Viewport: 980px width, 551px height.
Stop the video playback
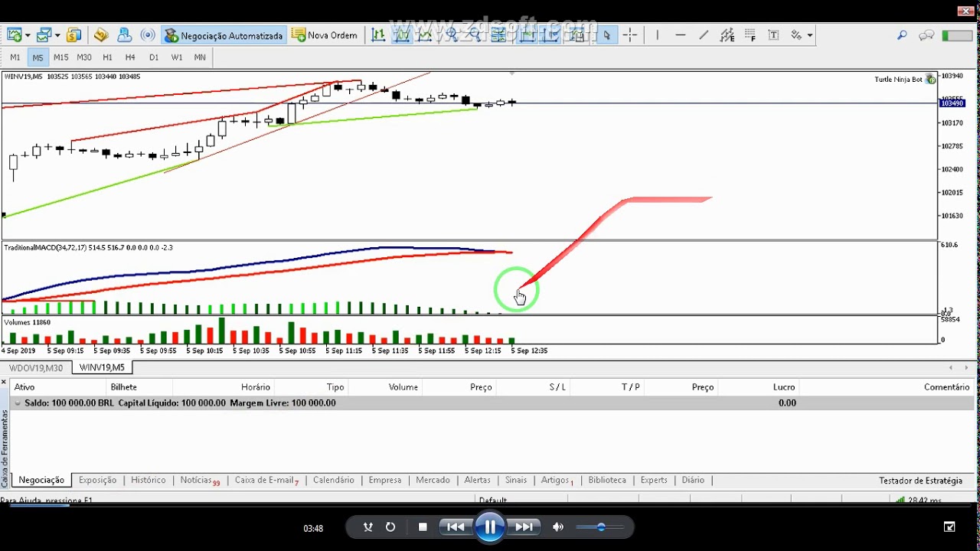click(423, 527)
